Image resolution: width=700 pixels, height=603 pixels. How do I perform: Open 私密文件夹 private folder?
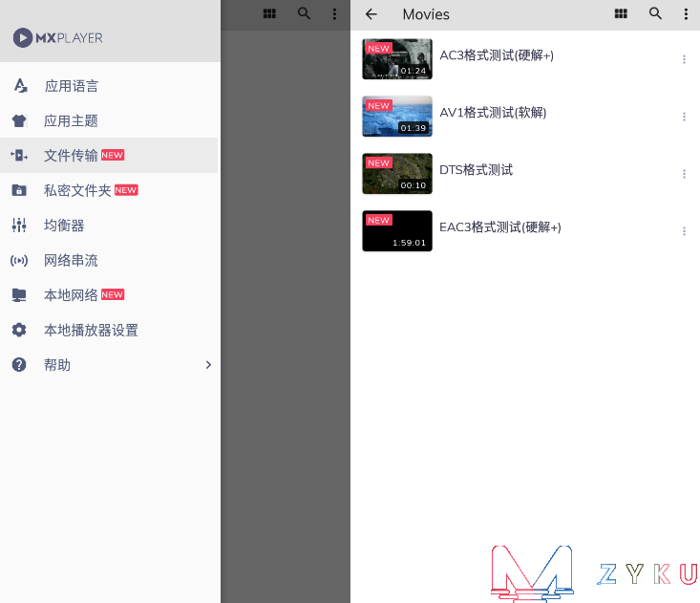tap(109, 190)
